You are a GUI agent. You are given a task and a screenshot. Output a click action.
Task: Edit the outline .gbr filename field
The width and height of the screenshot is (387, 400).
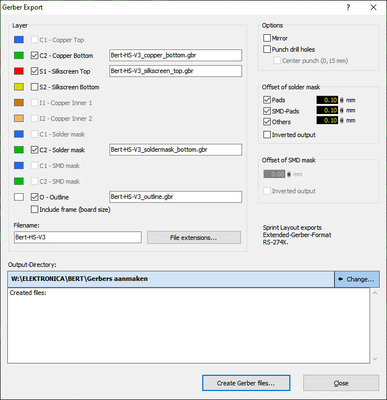(x=176, y=197)
